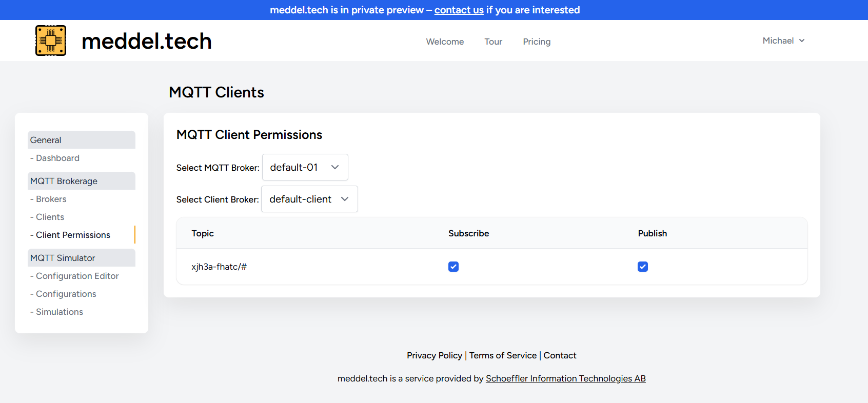Click the meddel.tech site title
Screen dimensions: 868x403
[147, 41]
